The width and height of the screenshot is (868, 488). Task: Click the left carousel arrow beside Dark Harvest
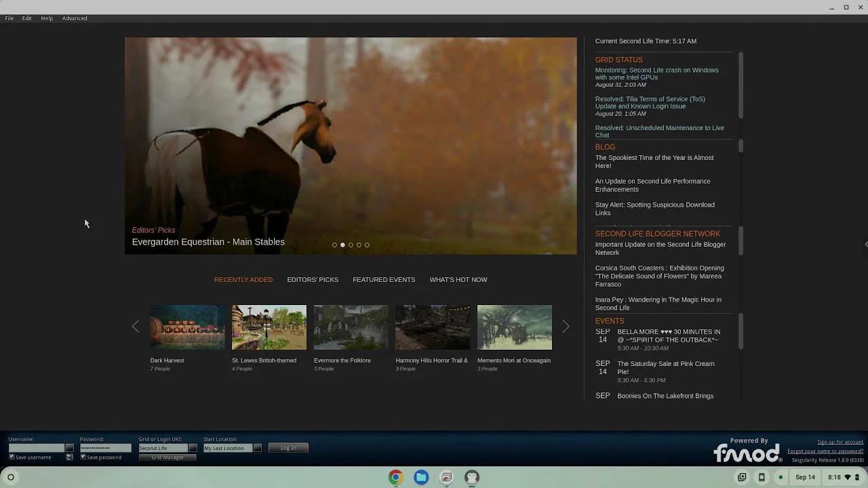click(x=136, y=327)
